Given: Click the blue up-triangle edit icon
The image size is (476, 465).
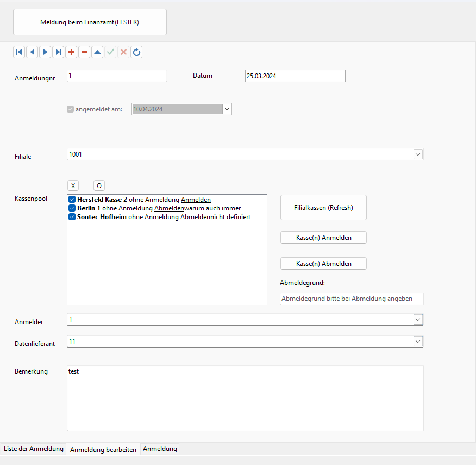Looking at the screenshot, I should (x=97, y=52).
